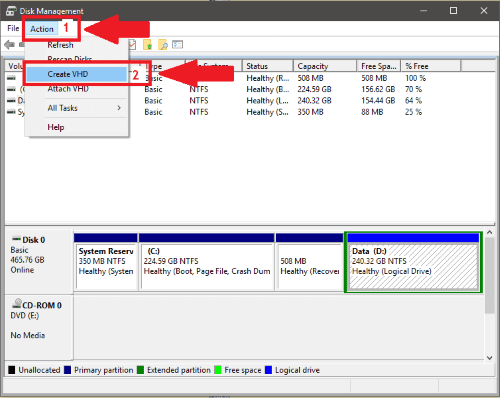The width and height of the screenshot is (500, 398).
Task: Maximize the Disk Management window
Action: pos(453,11)
